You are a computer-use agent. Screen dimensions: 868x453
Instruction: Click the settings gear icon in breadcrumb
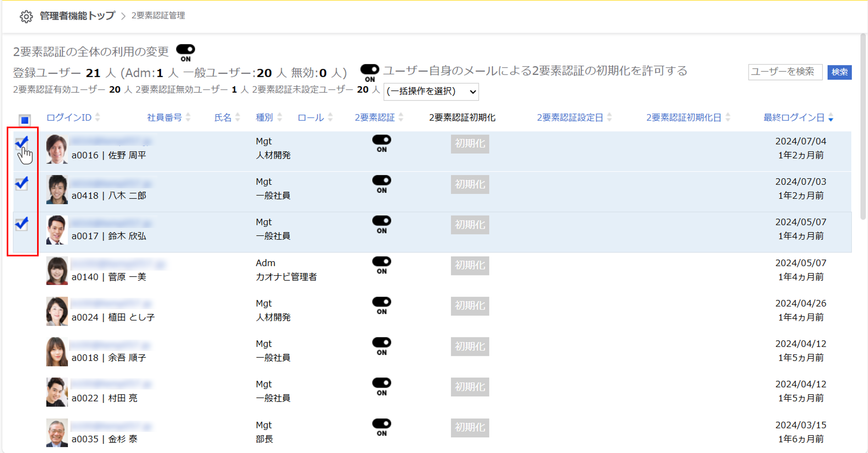[x=26, y=16]
